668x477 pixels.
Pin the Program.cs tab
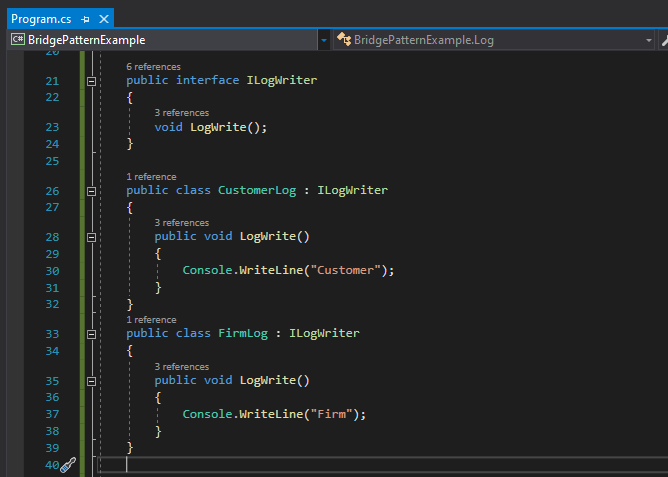pos(86,19)
